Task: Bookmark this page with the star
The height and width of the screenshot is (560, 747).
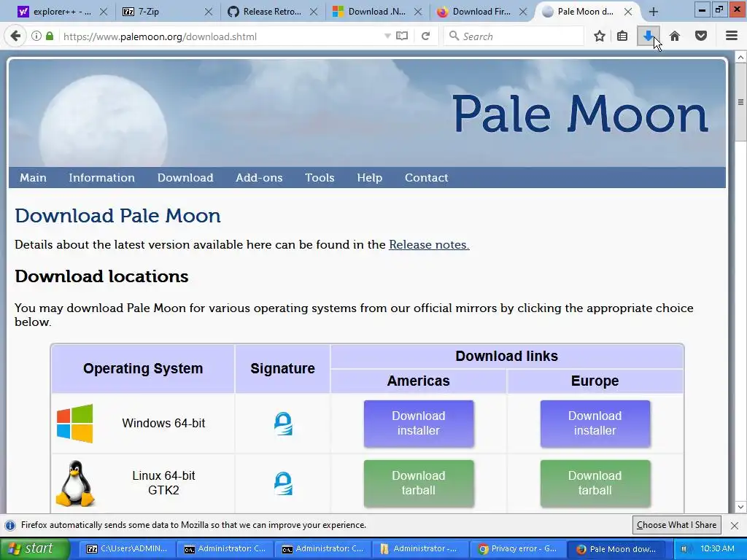Action: coord(600,36)
